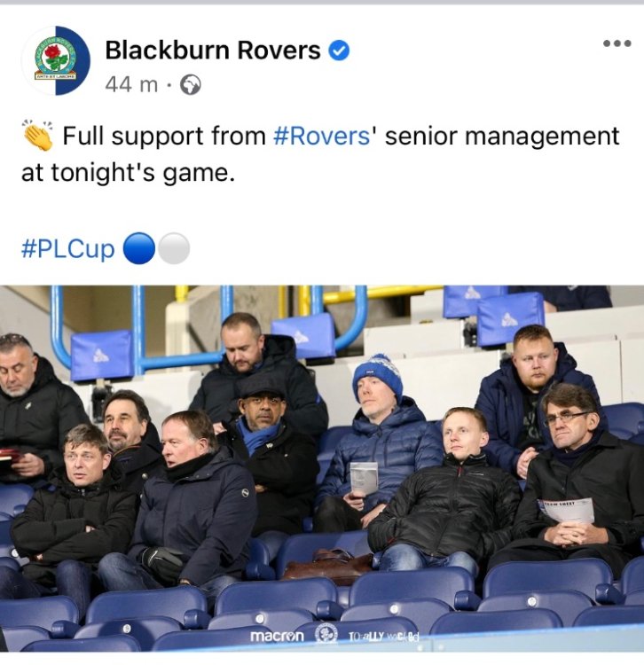
Task: Click the public globe privacy icon
Action: pos(191,85)
